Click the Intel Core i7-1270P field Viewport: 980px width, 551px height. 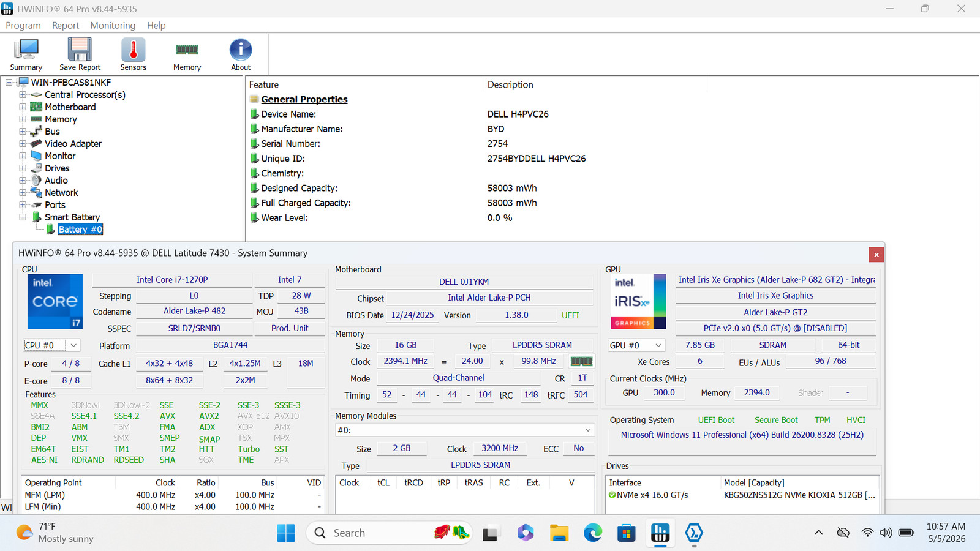[x=172, y=280]
